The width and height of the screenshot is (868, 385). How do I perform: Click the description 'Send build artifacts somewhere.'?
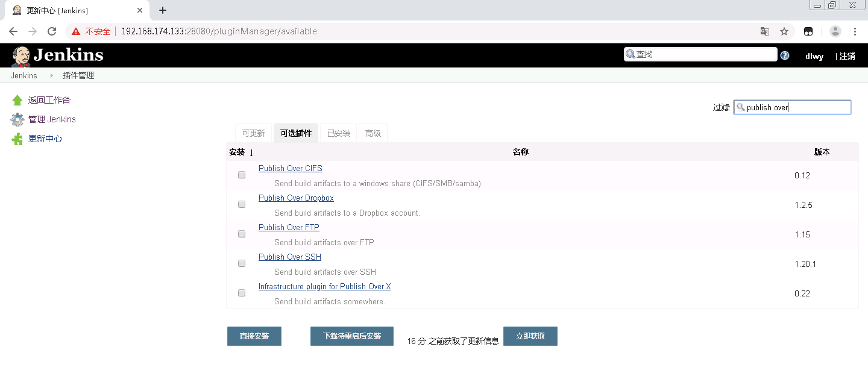pos(330,301)
